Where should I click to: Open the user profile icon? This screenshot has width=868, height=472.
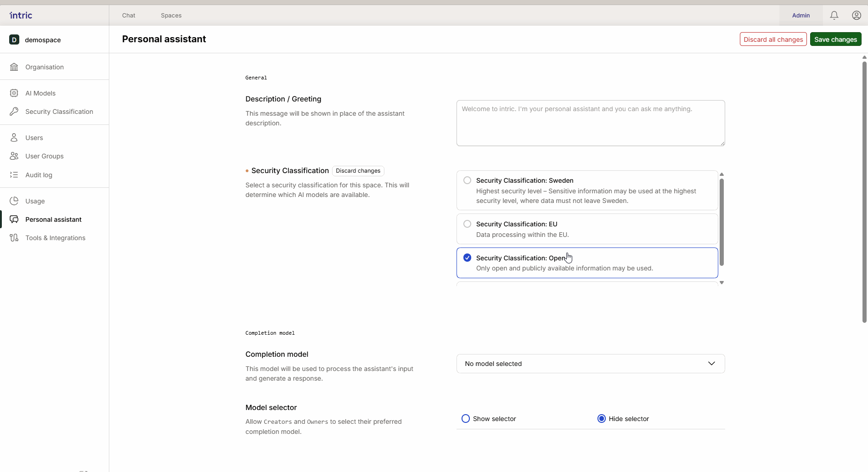click(x=856, y=15)
